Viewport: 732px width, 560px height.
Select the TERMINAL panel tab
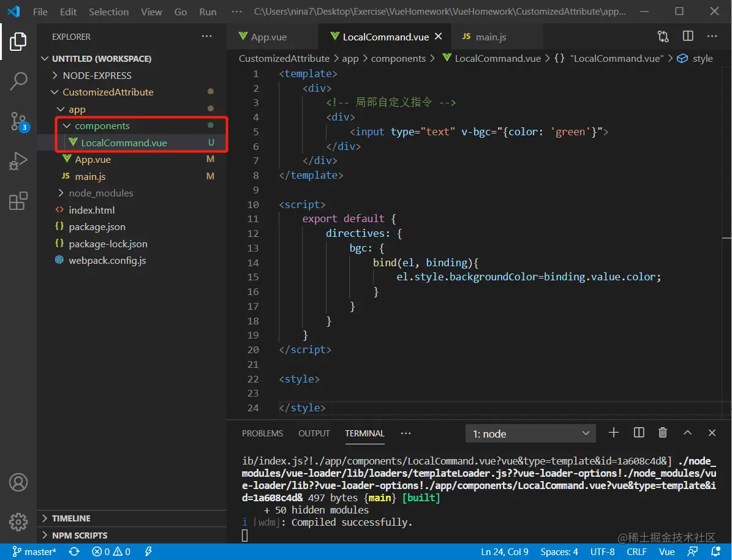(364, 434)
